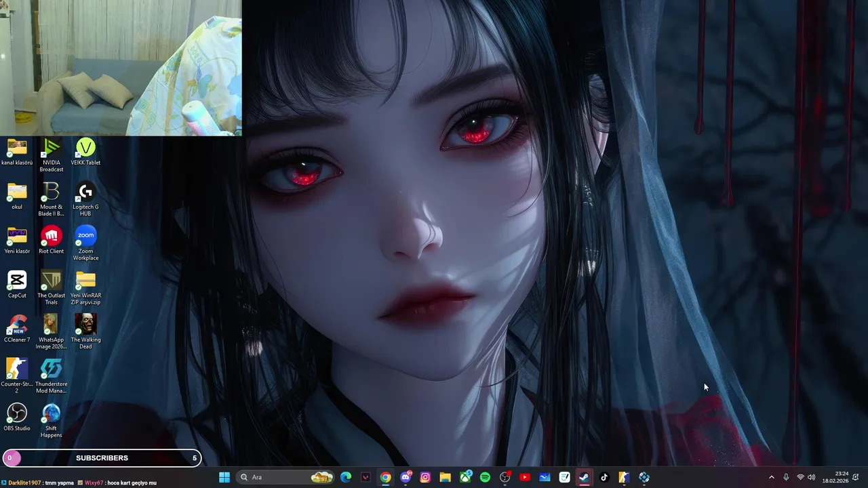The image size is (868, 488).
Task: Open the volume speaker tray icon
Action: pyautogui.click(x=812, y=477)
